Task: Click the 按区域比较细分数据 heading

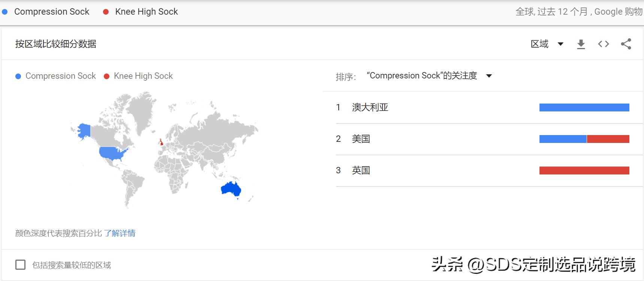Action: coord(56,44)
